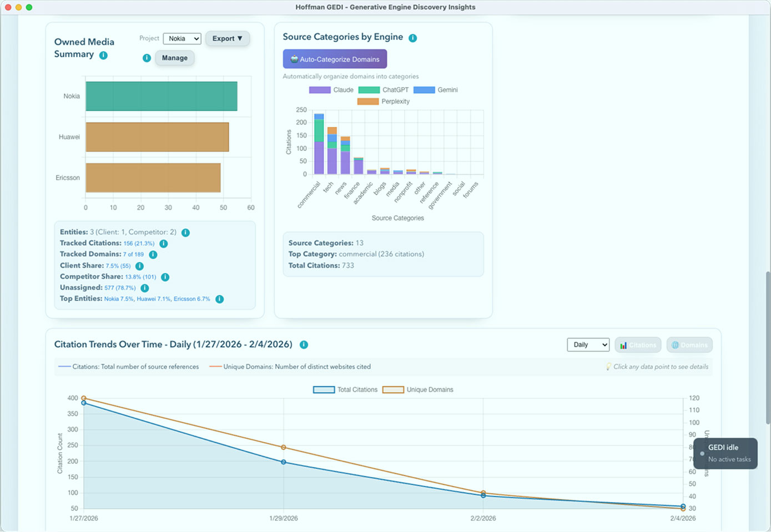Click Tracked Citations value 156 (21.3%)
This screenshot has height=532, width=771.
click(x=139, y=244)
